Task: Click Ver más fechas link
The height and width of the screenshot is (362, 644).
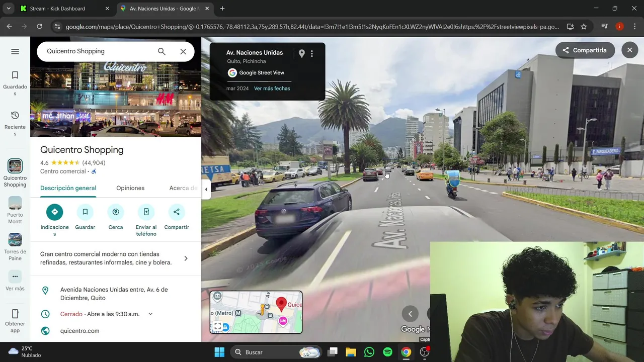Action: tap(272, 88)
